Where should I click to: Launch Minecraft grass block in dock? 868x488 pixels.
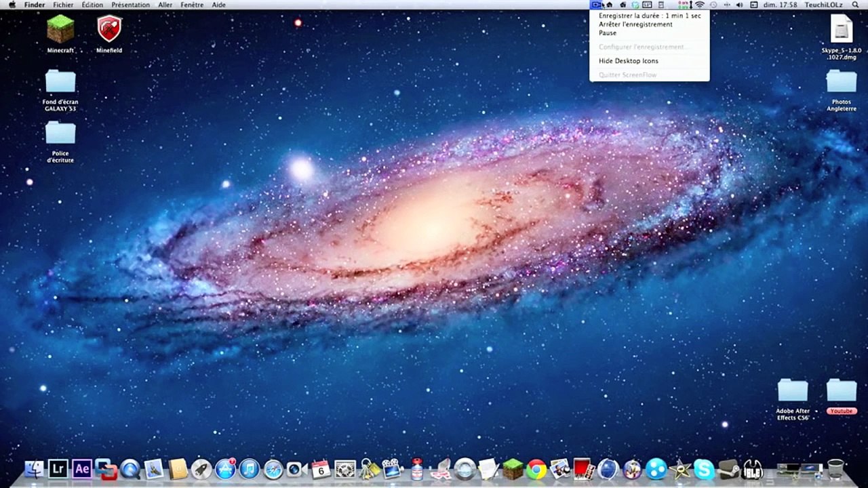(x=513, y=468)
